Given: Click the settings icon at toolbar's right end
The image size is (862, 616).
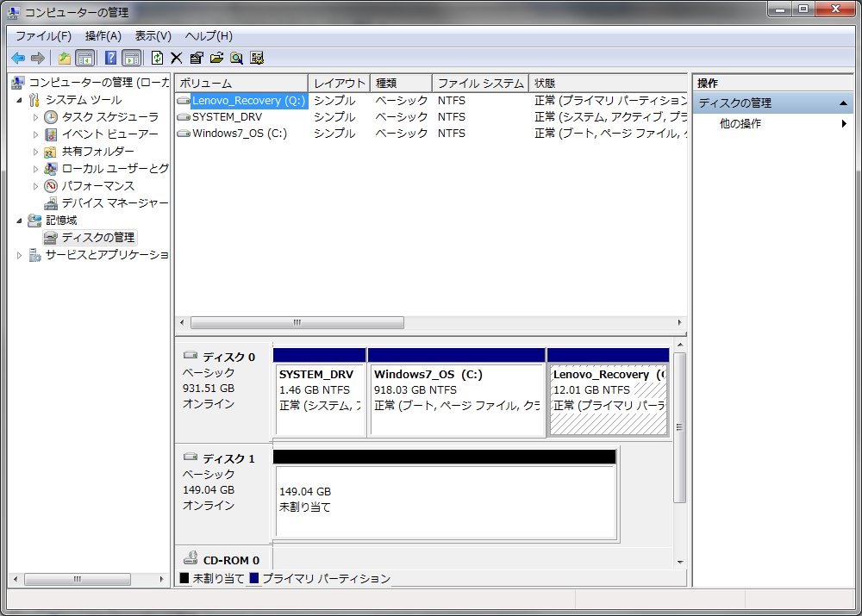Looking at the screenshot, I should [256, 58].
